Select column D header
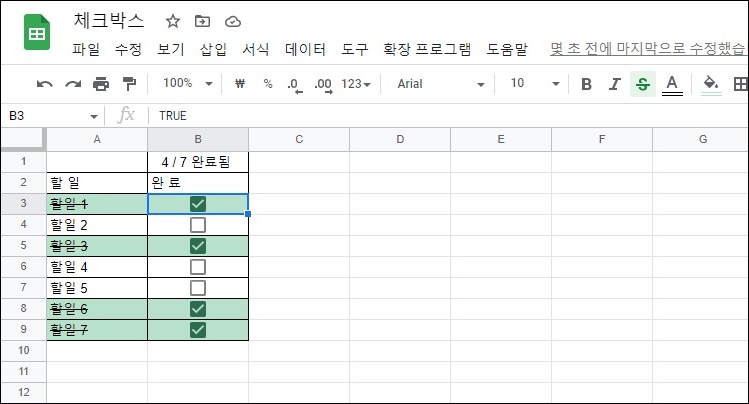Screen dimensions: 749x404 pyautogui.click(x=400, y=139)
